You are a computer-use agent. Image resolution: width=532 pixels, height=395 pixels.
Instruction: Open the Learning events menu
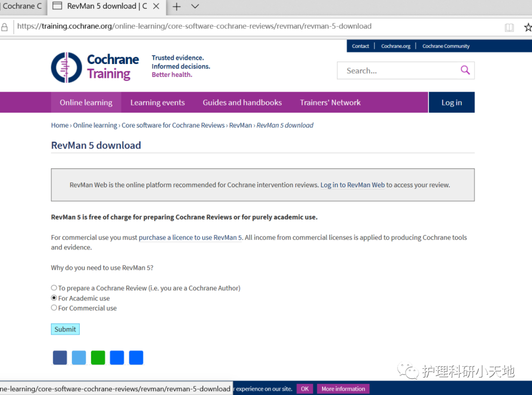[x=158, y=102]
